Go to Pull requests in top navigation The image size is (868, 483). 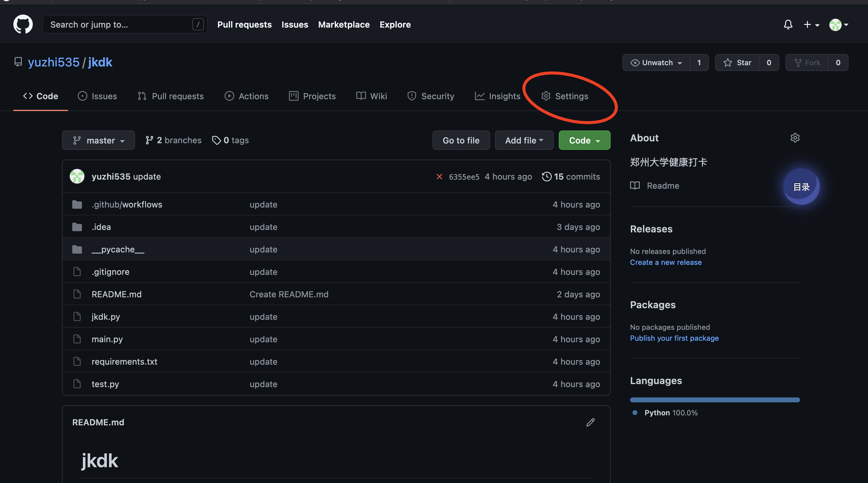tap(244, 24)
